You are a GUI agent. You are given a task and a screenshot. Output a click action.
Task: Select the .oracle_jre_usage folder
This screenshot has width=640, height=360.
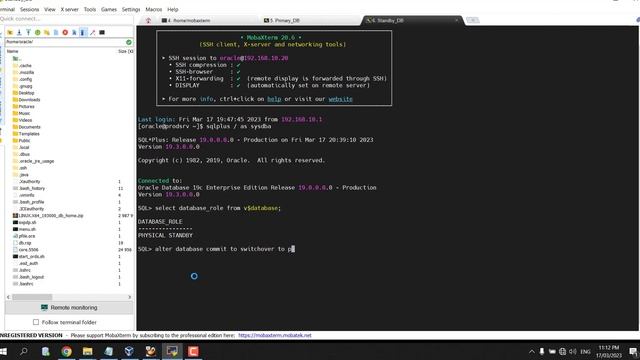click(x=37, y=161)
